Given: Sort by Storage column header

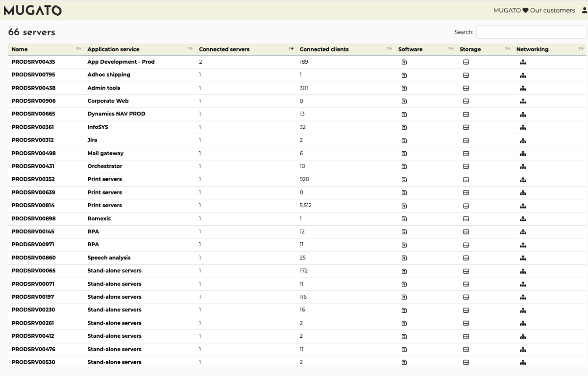Looking at the screenshot, I should click(x=470, y=49).
